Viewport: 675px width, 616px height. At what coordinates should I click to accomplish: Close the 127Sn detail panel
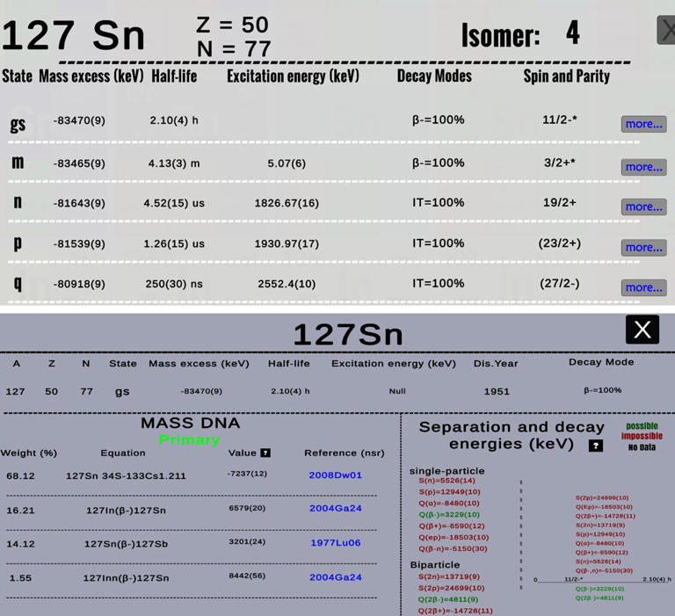click(x=642, y=330)
